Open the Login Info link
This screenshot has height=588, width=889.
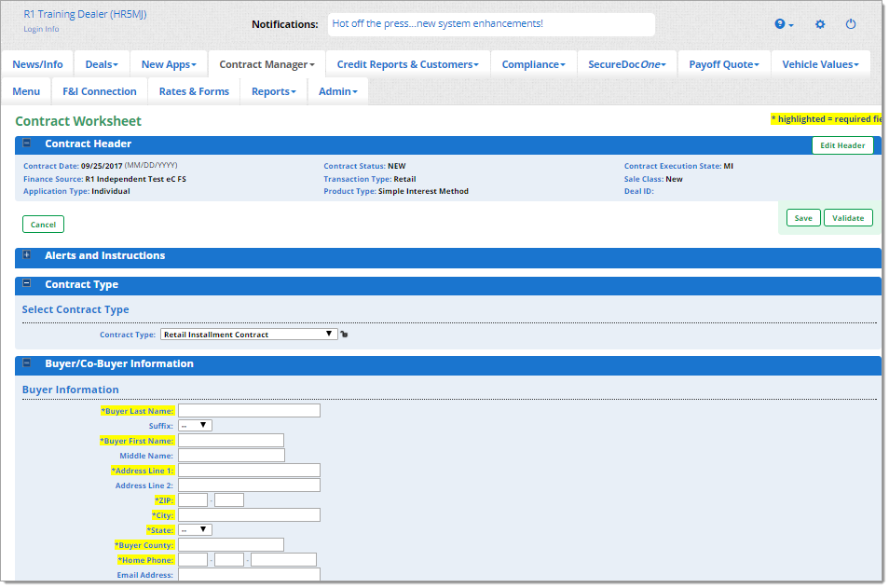click(x=41, y=29)
